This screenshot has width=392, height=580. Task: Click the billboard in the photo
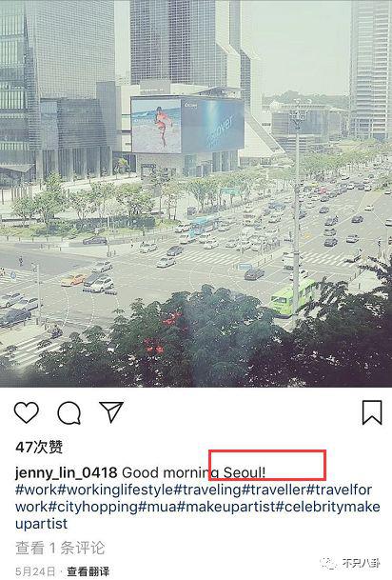[x=187, y=125]
